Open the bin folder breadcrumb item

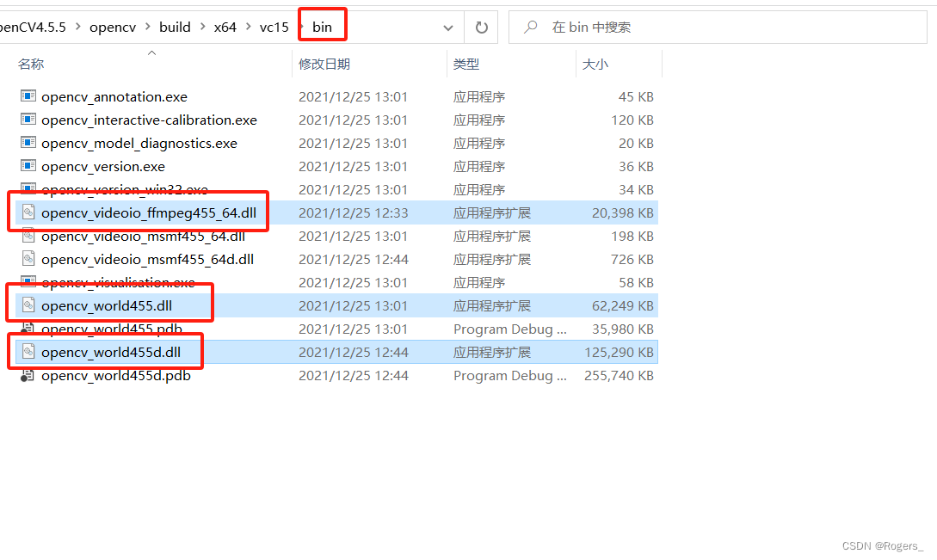pyautogui.click(x=322, y=27)
